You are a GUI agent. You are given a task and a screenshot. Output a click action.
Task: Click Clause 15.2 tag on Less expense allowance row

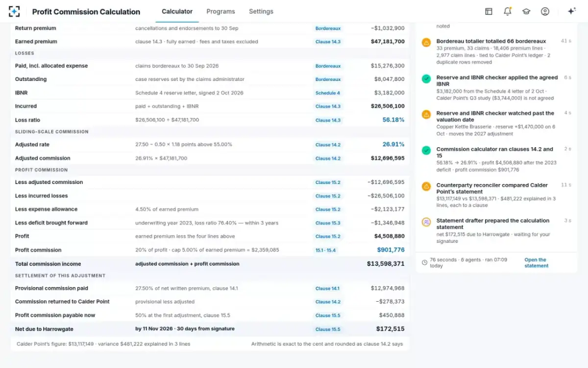tap(328, 210)
